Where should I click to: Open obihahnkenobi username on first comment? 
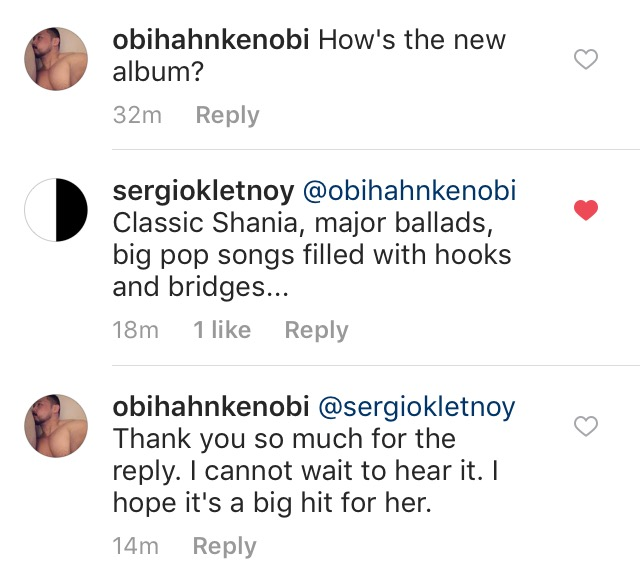click(215, 42)
